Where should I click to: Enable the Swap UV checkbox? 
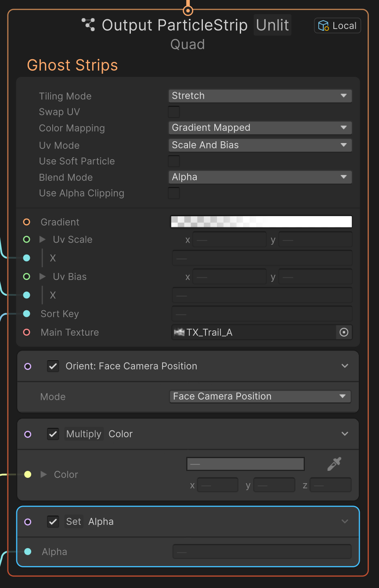click(x=174, y=112)
